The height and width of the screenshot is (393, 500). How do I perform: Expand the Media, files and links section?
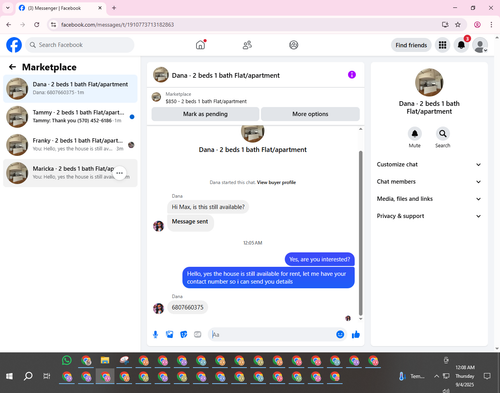429,199
